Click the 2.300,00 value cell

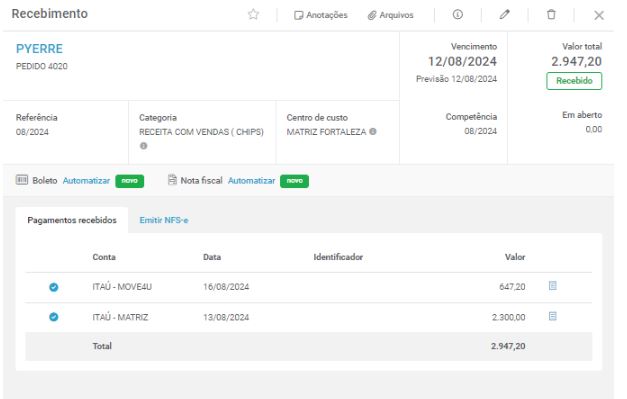point(508,317)
